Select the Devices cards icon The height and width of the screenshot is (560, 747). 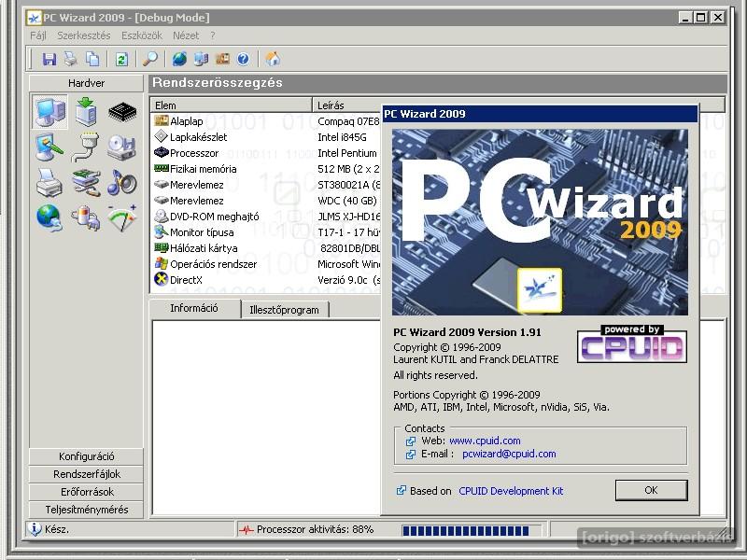(86, 183)
